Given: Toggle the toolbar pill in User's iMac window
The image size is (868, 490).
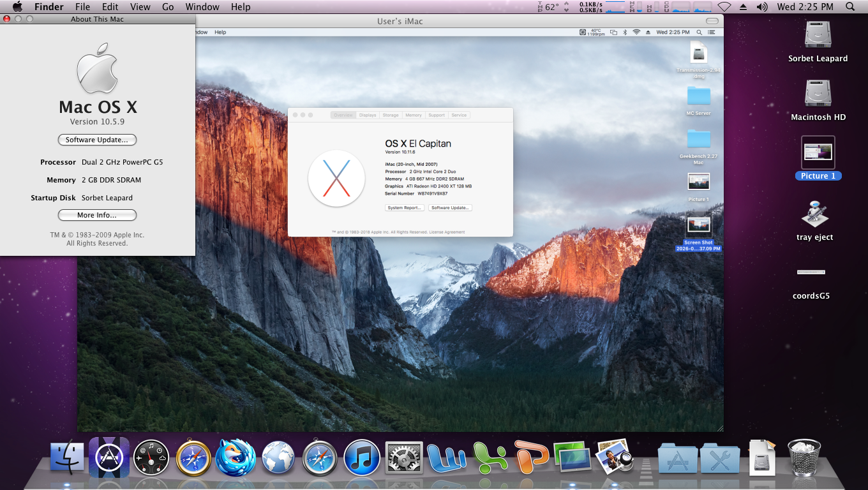Looking at the screenshot, I should (712, 21).
